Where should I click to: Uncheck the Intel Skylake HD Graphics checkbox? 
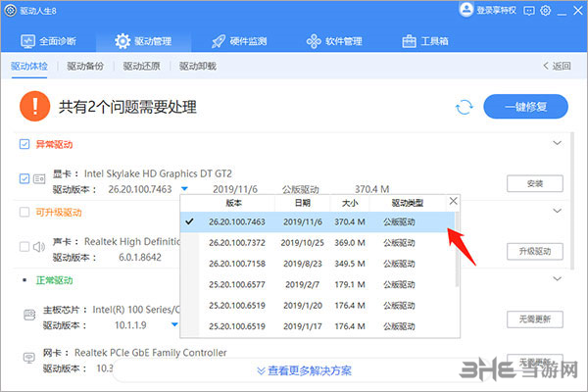coord(24,178)
